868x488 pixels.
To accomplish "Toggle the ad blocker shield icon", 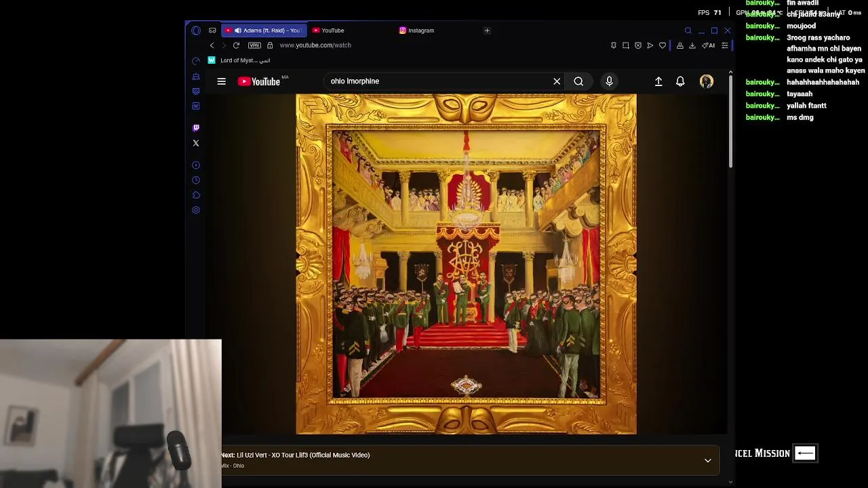I will (x=638, y=45).
